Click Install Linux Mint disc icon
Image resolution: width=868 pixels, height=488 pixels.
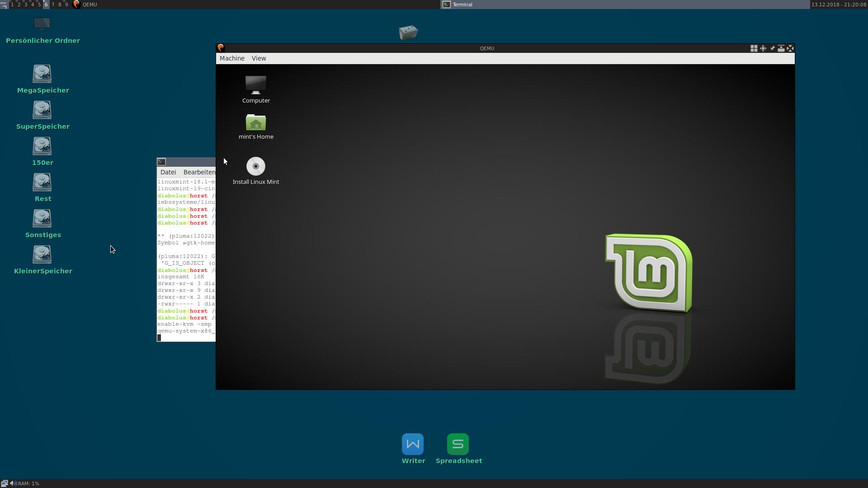point(256,166)
